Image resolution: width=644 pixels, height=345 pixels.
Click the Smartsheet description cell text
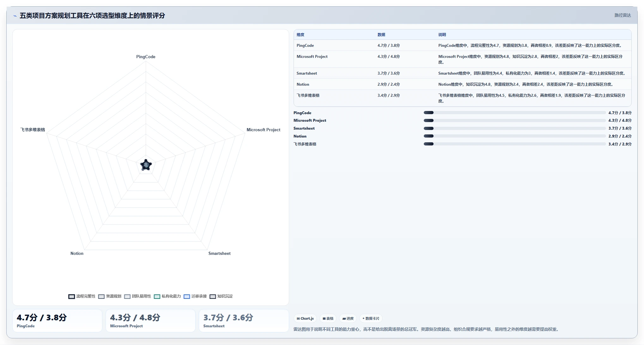[532, 73]
